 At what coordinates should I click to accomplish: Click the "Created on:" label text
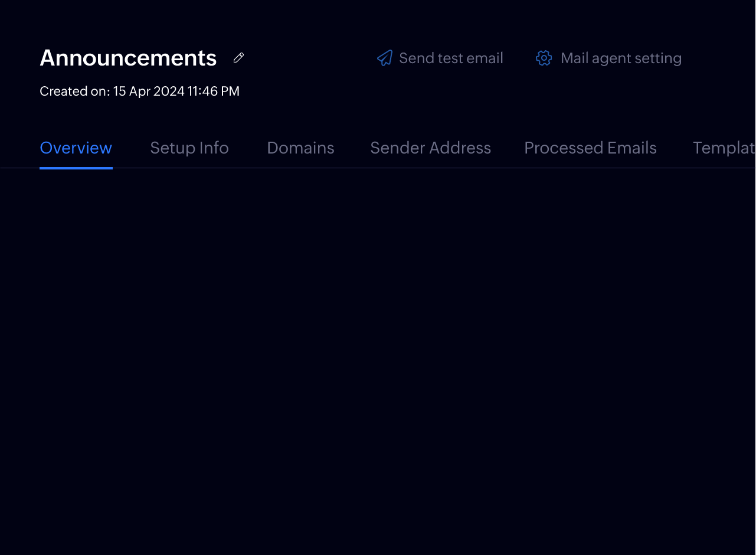pos(74,92)
